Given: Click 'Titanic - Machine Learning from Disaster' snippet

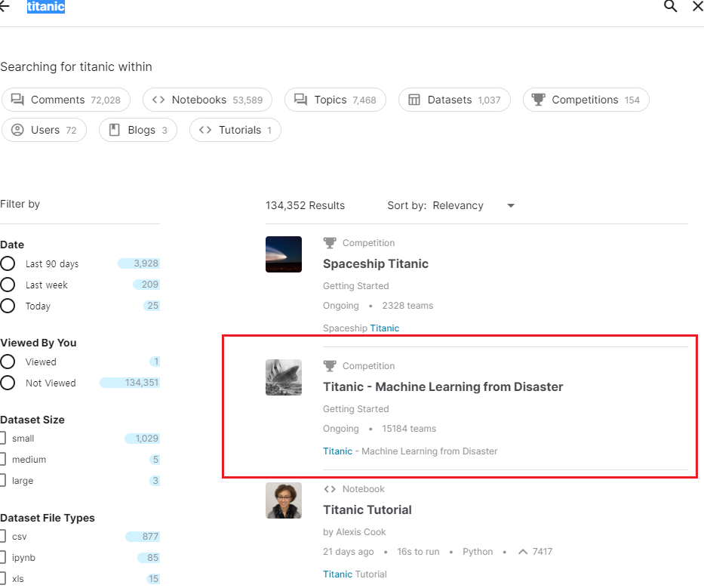Looking at the screenshot, I should pos(410,451).
